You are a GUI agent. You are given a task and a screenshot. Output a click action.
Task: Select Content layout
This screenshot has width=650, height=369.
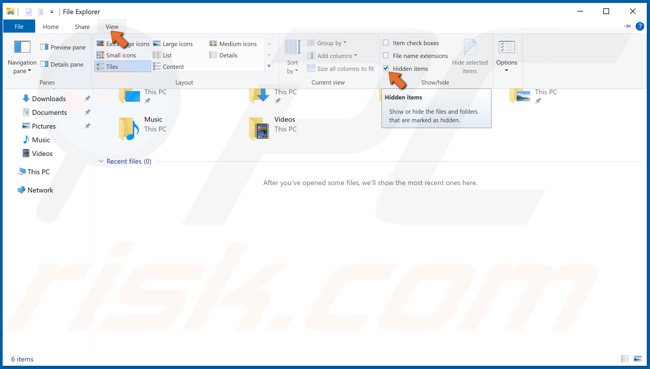(168, 66)
